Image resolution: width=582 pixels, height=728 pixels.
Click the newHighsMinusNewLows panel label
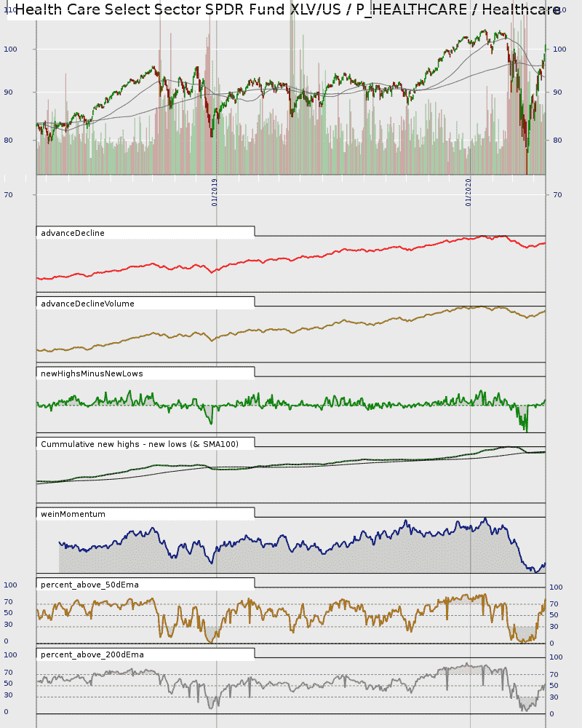coord(92,373)
